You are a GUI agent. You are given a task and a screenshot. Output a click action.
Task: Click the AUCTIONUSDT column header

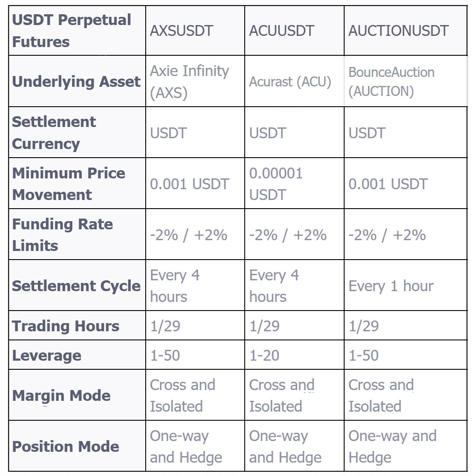click(398, 31)
